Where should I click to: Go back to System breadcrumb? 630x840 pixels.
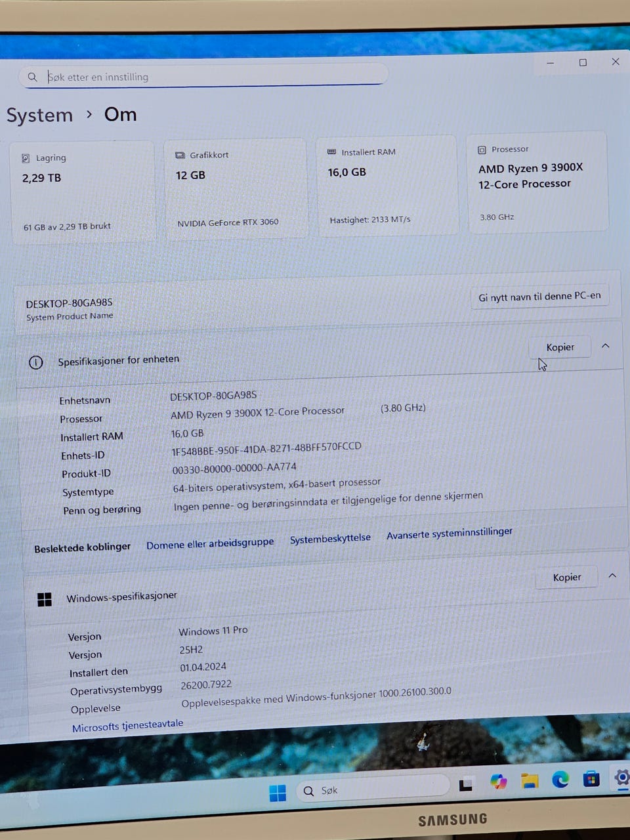tap(39, 115)
